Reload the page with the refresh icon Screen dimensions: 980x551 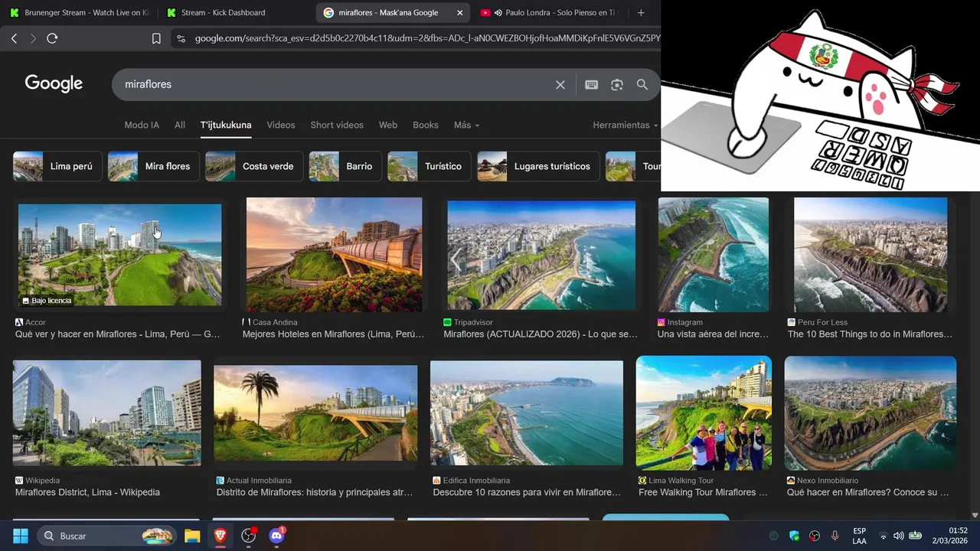point(52,38)
